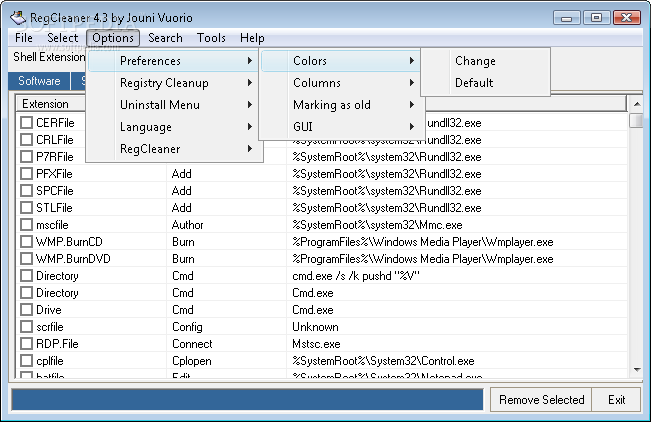Open the Search menu
Screen dimensions: 651x422
pos(165,38)
